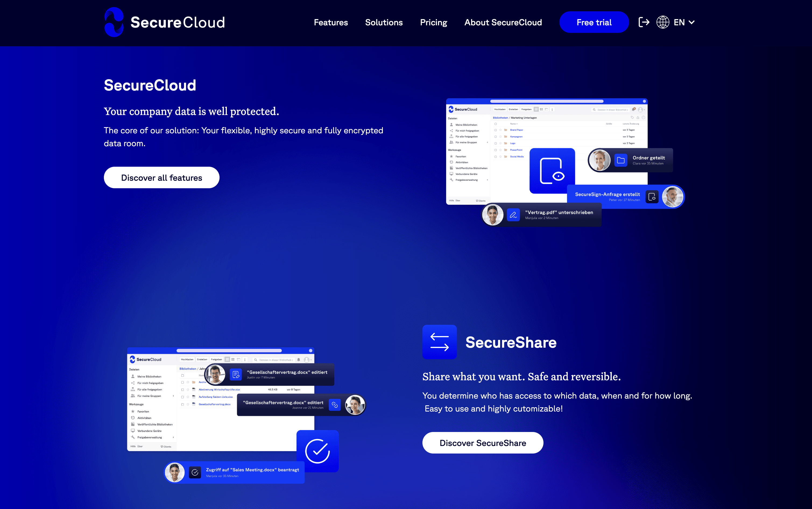Click Manjula's avatar on the Sales Meeting card
The height and width of the screenshot is (509, 812).
point(175,472)
